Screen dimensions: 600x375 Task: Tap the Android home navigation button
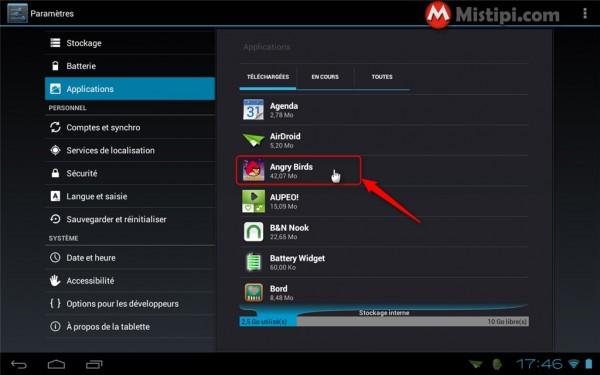[x=56, y=364]
